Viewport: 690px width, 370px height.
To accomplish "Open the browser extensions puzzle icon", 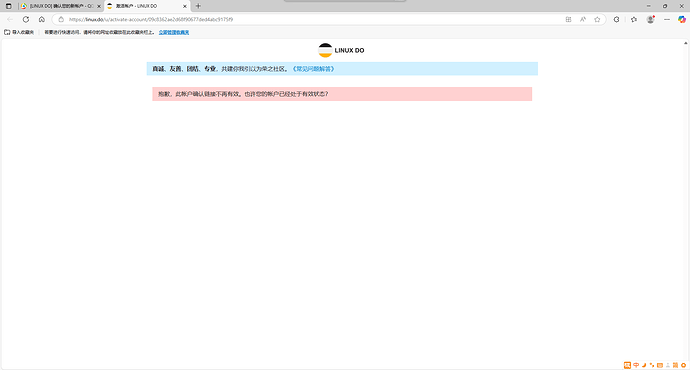I will (617, 19).
